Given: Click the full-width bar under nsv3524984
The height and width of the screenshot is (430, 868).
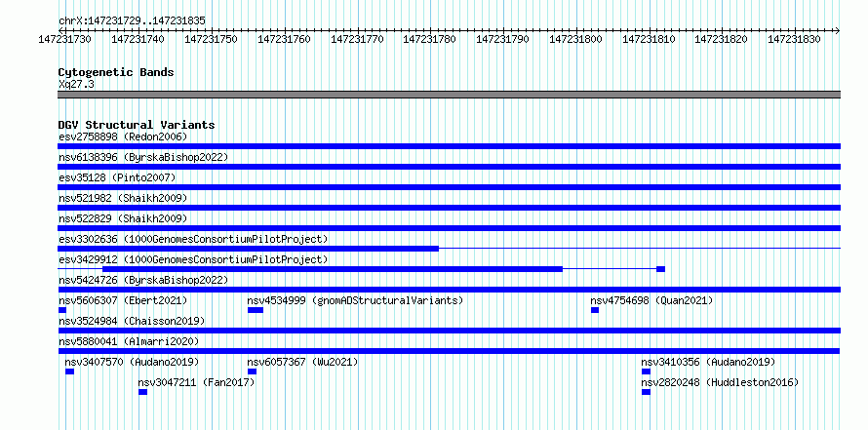Looking at the screenshot, I should click(449, 331).
